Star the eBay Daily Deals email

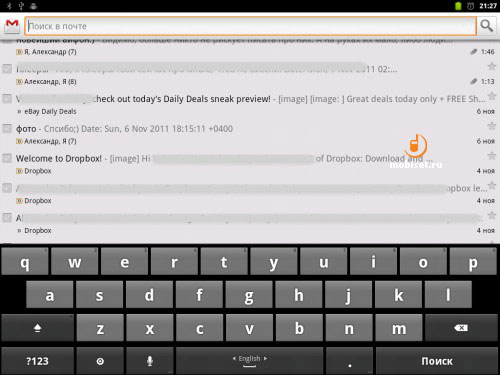tap(492, 96)
